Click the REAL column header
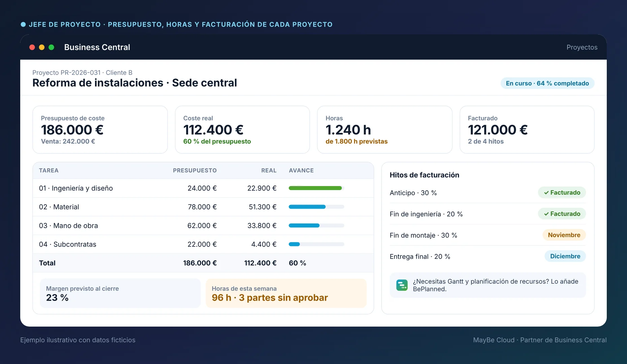Image resolution: width=627 pixels, height=364 pixels. (x=269, y=171)
